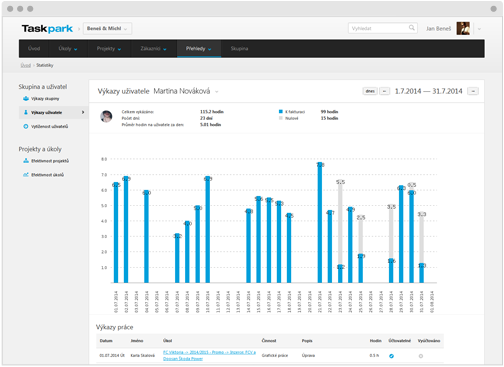Click the Účtovatelné column header
504x367 pixels.
(399, 341)
